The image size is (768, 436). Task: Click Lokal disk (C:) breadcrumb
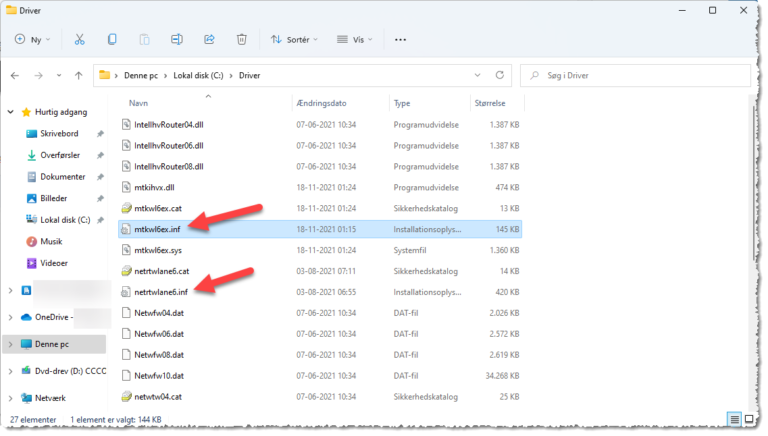(198, 75)
